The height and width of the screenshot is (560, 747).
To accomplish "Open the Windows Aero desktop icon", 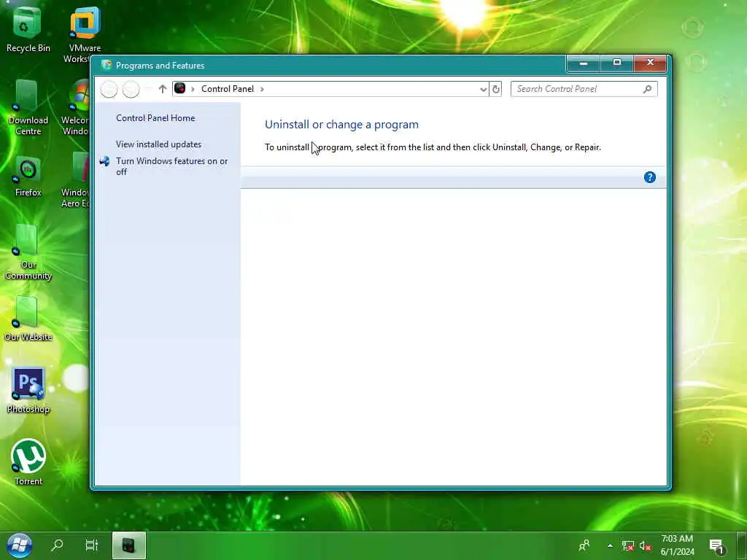I will click(76, 180).
